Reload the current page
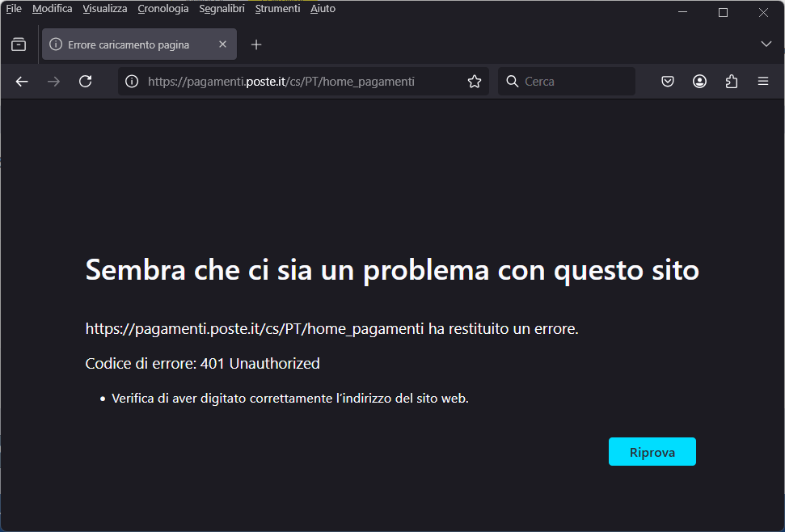The width and height of the screenshot is (785, 532). (x=86, y=82)
